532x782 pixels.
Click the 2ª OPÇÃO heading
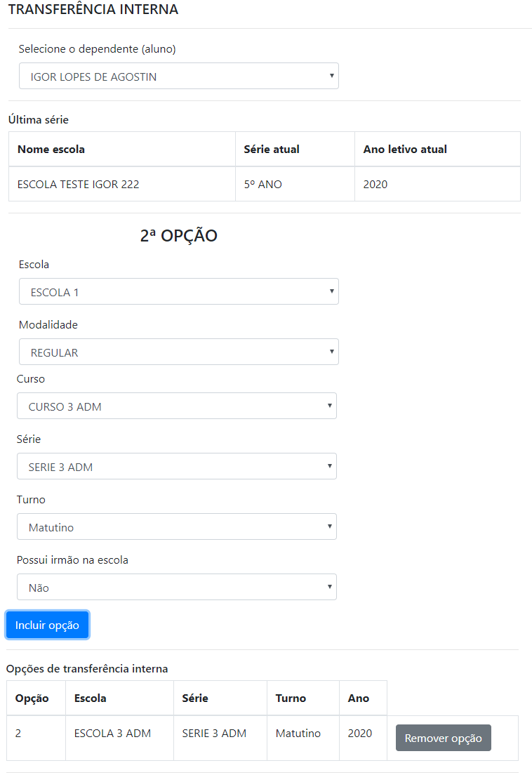pyautogui.click(x=178, y=237)
